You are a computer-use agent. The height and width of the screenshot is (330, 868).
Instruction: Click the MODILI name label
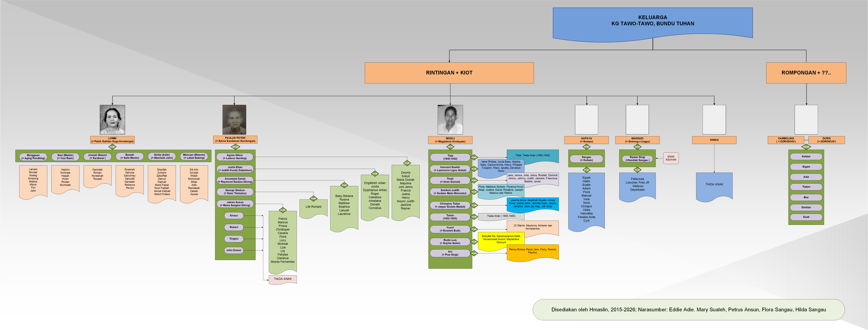450,140
